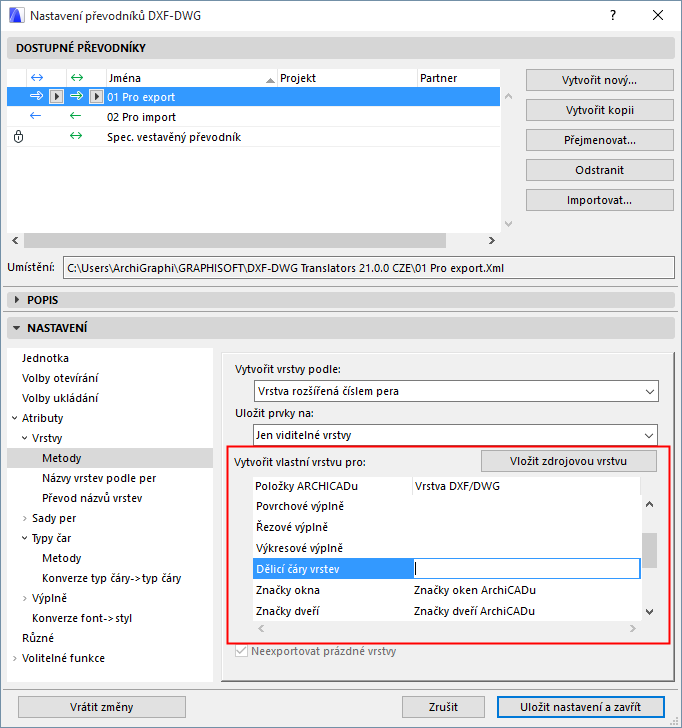Click layer list scroll up arrow
This screenshot has width=682, height=728.
point(650,504)
